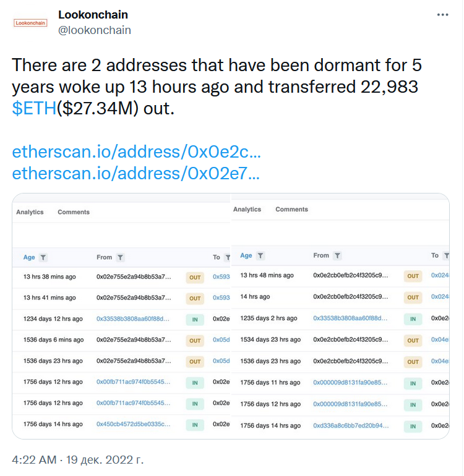Click Age column header in left table

(29, 257)
